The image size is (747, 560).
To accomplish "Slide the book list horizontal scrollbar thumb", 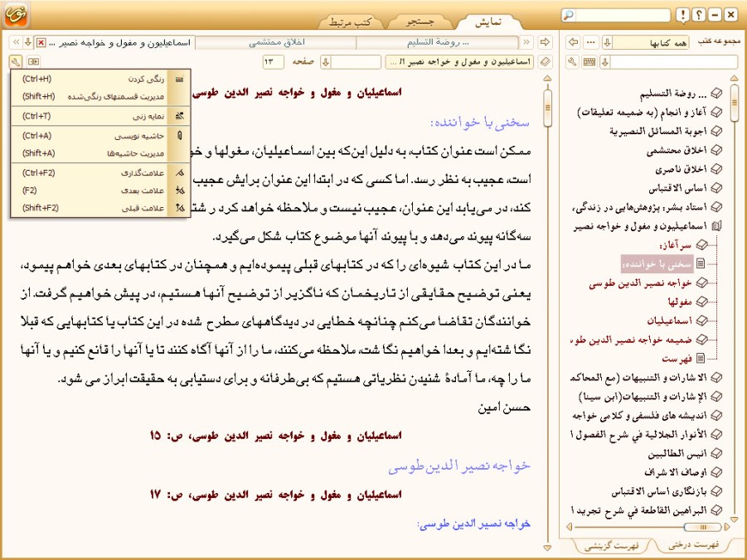I will point(702,527).
